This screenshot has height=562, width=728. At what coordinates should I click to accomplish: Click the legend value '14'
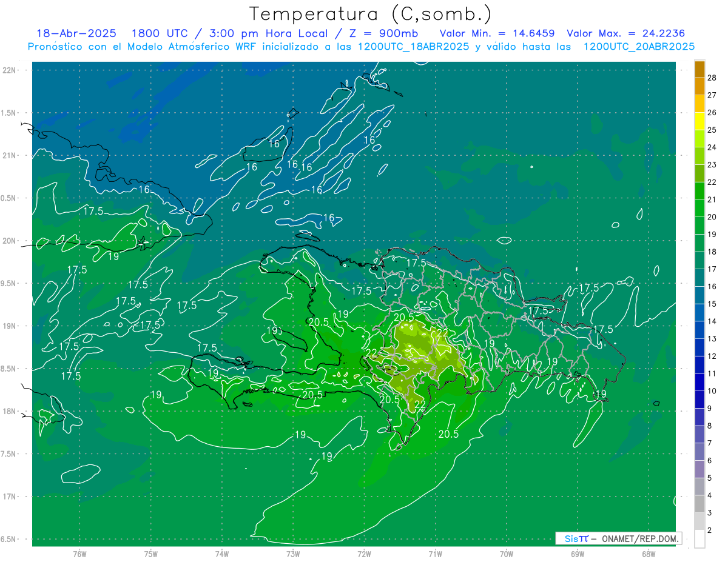coord(712,321)
